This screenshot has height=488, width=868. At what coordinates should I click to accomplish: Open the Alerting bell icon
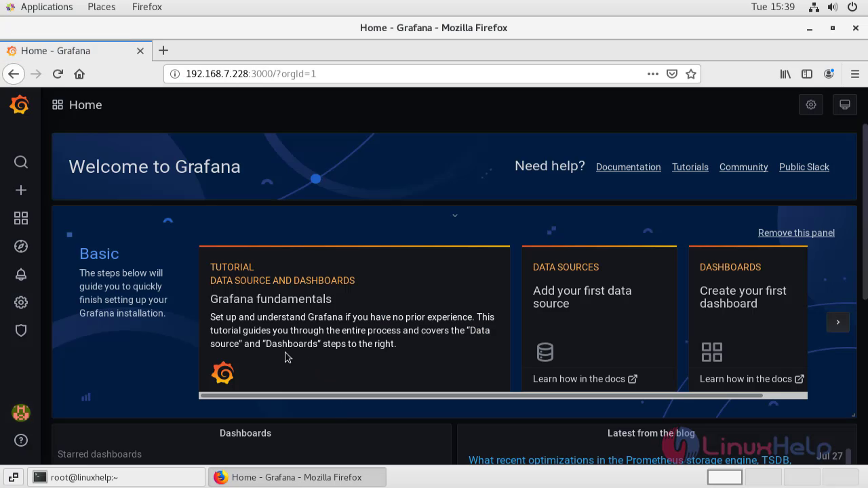coord(21,274)
